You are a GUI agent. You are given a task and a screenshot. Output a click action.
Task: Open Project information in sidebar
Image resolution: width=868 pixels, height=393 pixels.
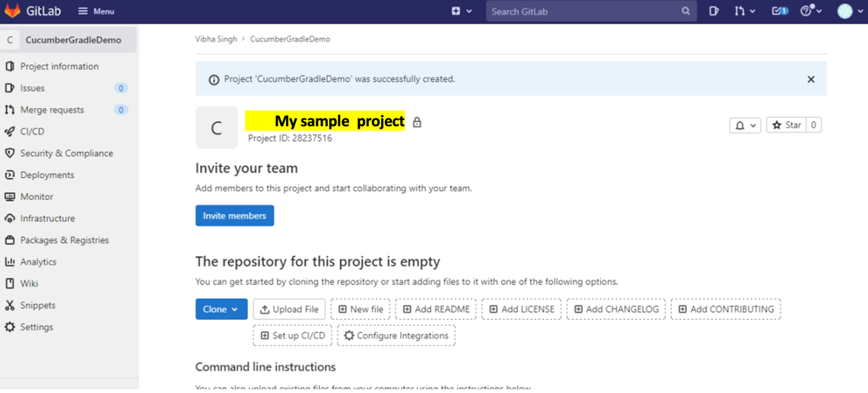[59, 66]
